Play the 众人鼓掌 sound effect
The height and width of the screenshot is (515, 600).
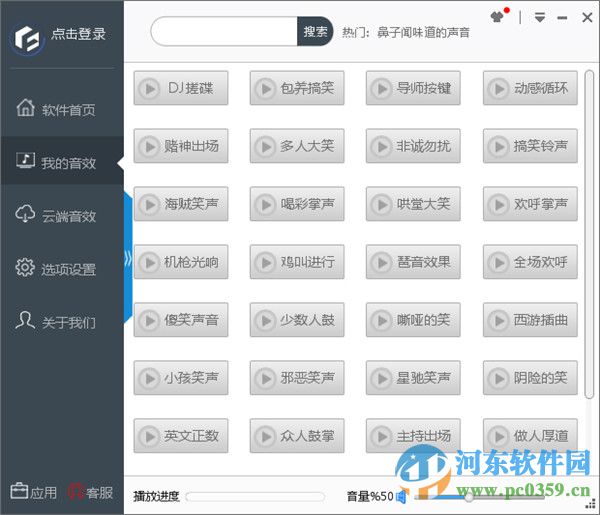coord(297,436)
